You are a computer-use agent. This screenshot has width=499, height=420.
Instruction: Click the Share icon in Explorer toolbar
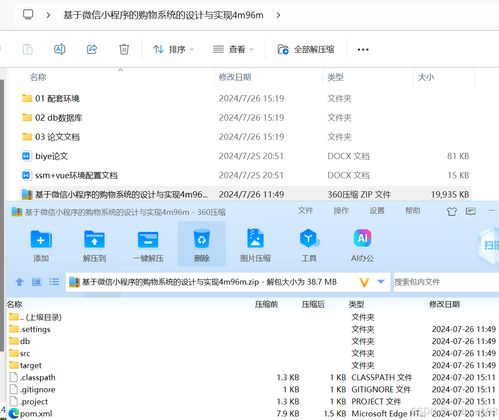[92, 49]
